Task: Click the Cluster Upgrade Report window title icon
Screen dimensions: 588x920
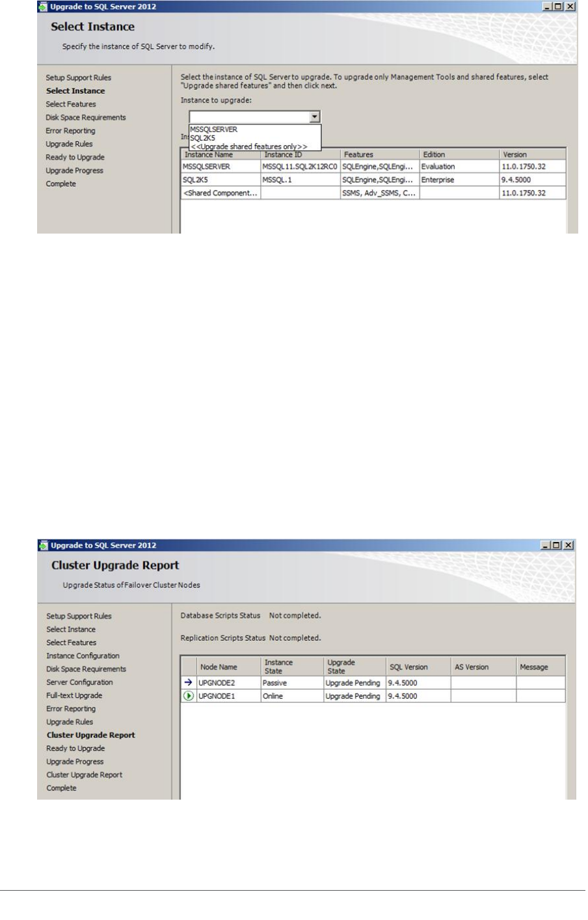Action: pyautogui.click(x=43, y=545)
